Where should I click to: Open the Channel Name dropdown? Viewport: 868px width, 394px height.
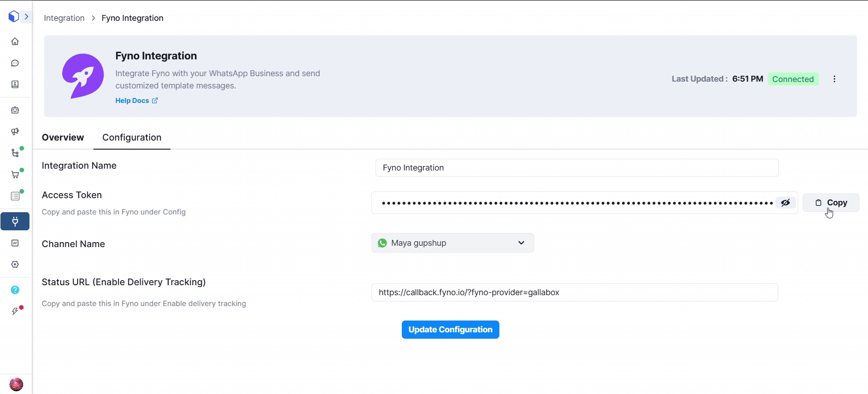[452, 243]
